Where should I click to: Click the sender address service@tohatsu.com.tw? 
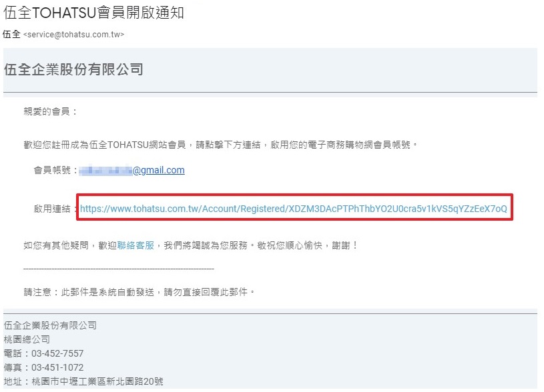(73, 34)
